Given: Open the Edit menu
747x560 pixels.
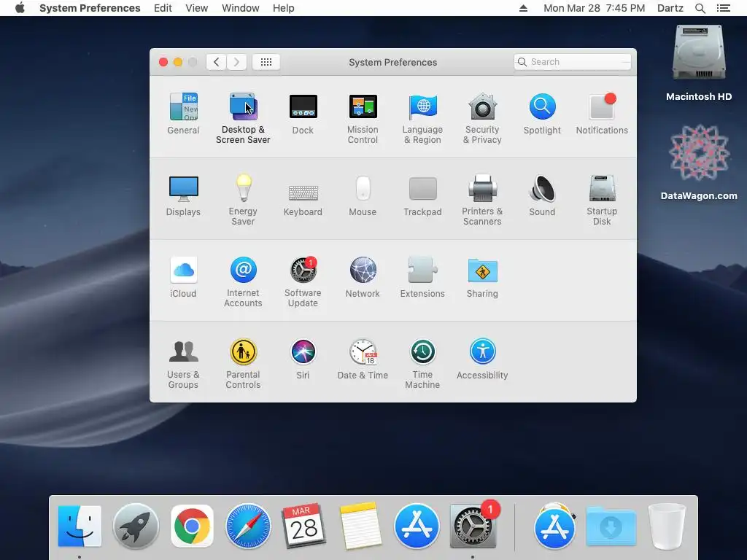Looking at the screenshot, I should [163, 8].
